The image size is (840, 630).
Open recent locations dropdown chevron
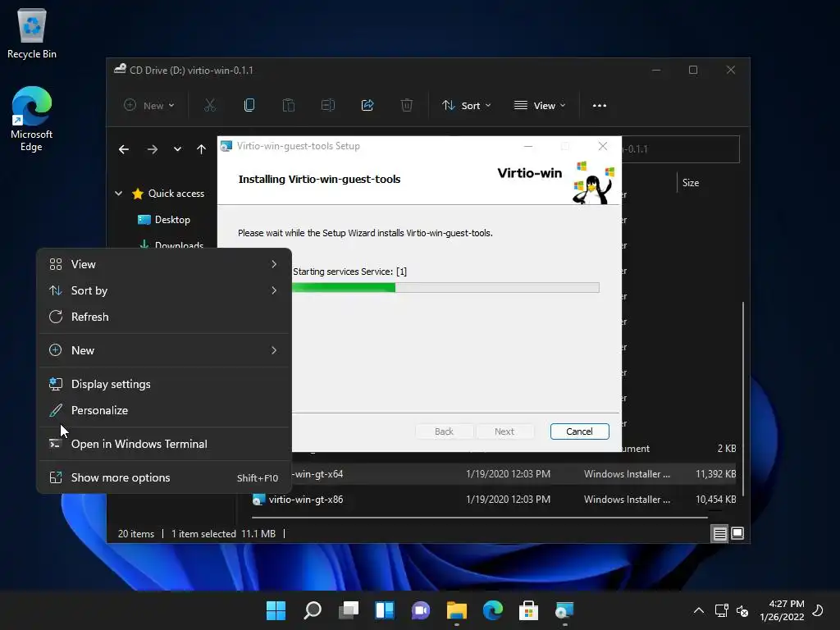click(177, 149)
